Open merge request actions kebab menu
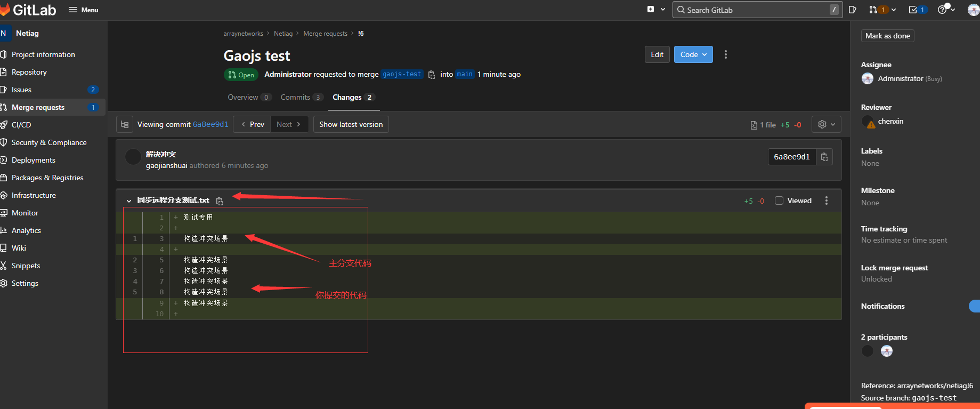This screenshot has height=409, width=980. coord(725,54)
